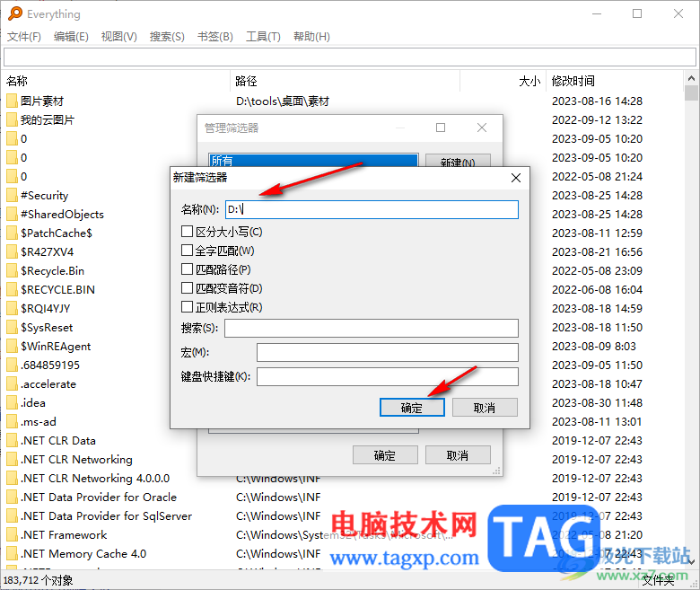The image size is (700, 590).
Task: Enable 全字匹配(W) checkbox
Action: (187, 251)
